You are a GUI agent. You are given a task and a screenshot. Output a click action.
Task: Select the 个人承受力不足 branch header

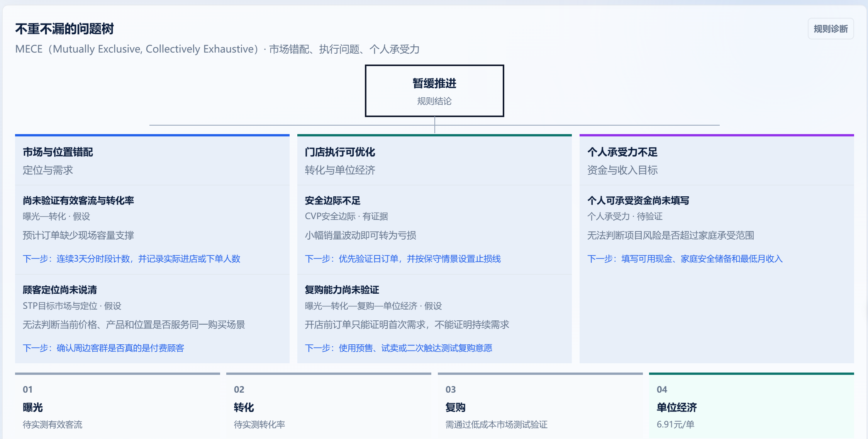point(717,161)
